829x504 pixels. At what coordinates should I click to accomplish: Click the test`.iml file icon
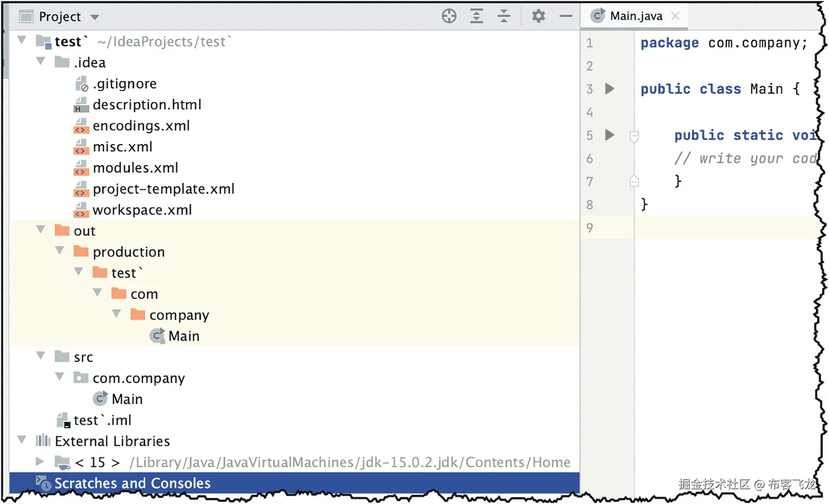(x=63, y=420)
